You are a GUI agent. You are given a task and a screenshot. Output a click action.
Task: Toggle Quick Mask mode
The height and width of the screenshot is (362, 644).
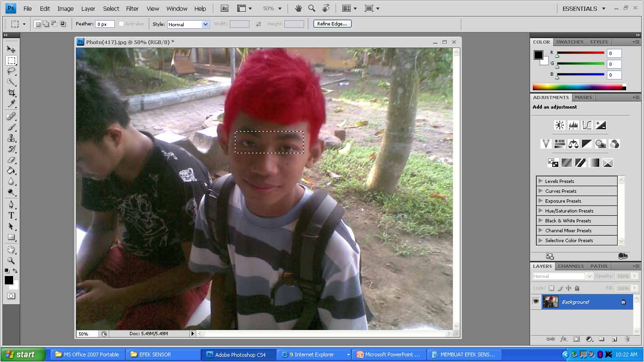point(11,296)
